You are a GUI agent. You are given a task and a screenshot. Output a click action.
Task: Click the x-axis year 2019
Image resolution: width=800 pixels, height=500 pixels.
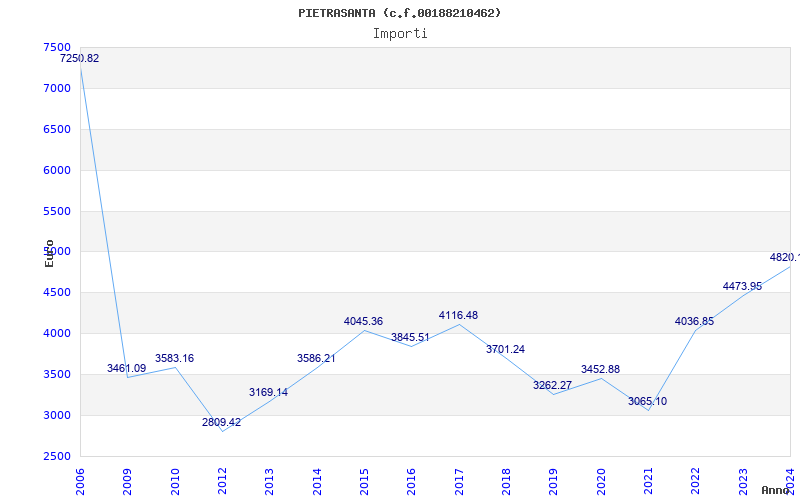tap(554, 482)
